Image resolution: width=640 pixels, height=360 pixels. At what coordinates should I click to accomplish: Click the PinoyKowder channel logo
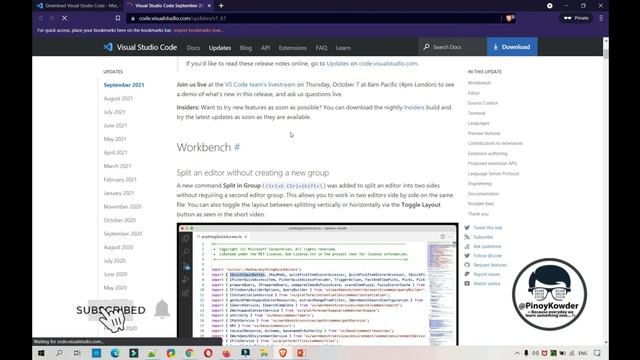[549, 294]
